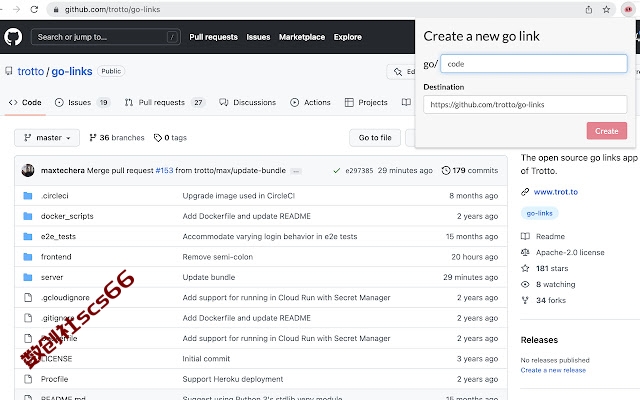The height and width of the screenshot is (400, 640).
Task: Click the repository icon before trotto
Action: (9, 71)
